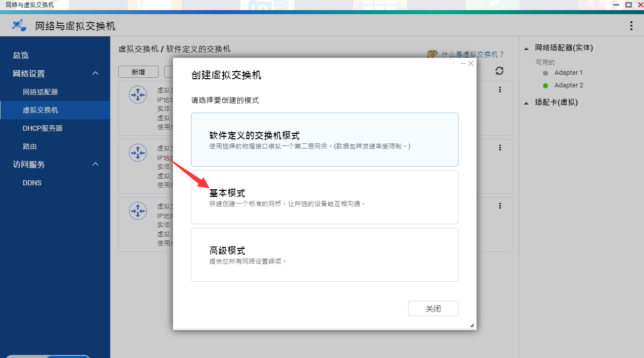The image size is (644, 358).
Task: Maximize the application window
Action: (628, 5)
